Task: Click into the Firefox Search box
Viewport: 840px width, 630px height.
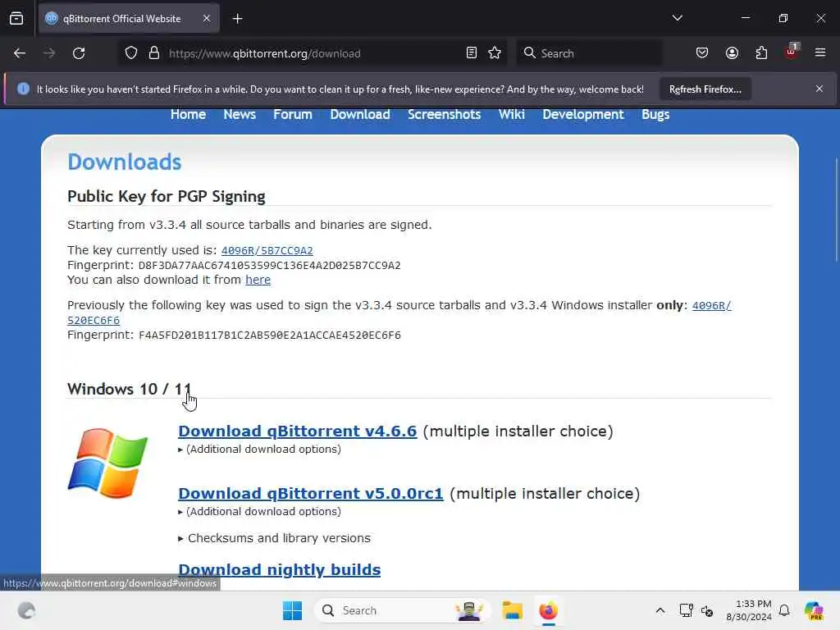Action: tap(589, 53)
